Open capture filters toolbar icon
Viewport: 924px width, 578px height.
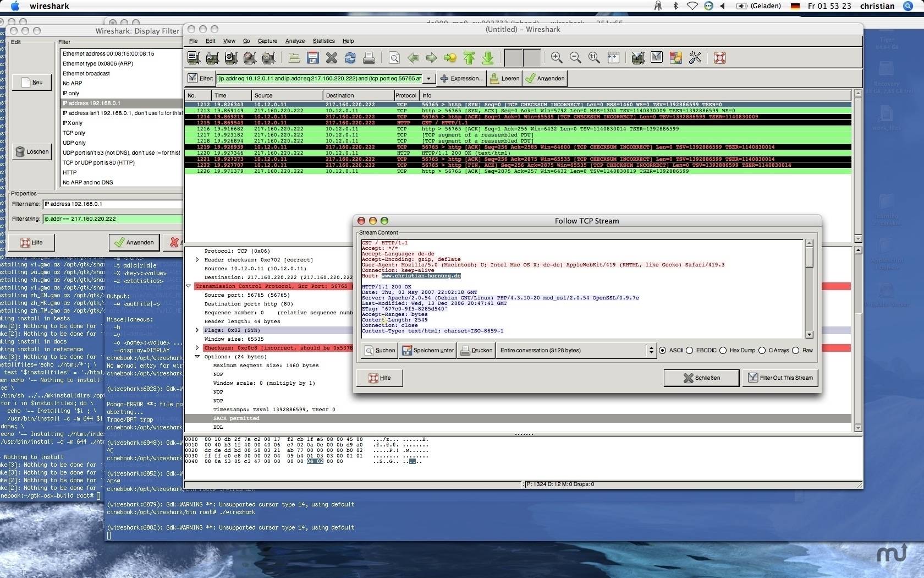[x=638, y=58]
